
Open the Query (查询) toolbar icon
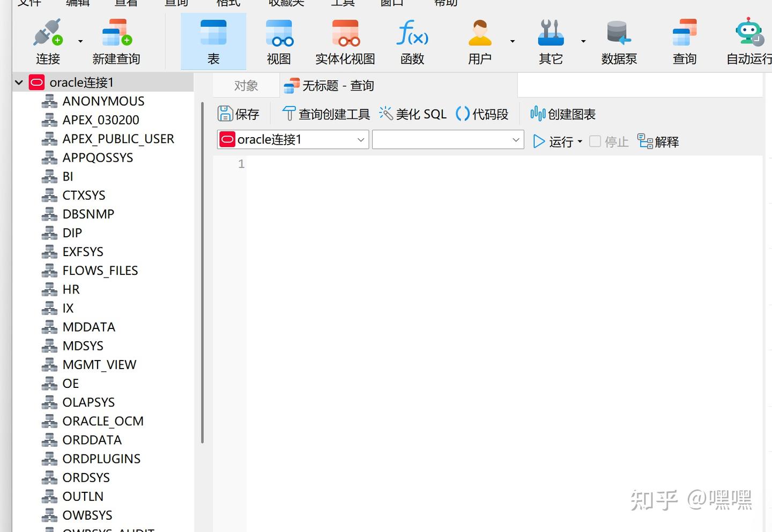coord(685,33)
